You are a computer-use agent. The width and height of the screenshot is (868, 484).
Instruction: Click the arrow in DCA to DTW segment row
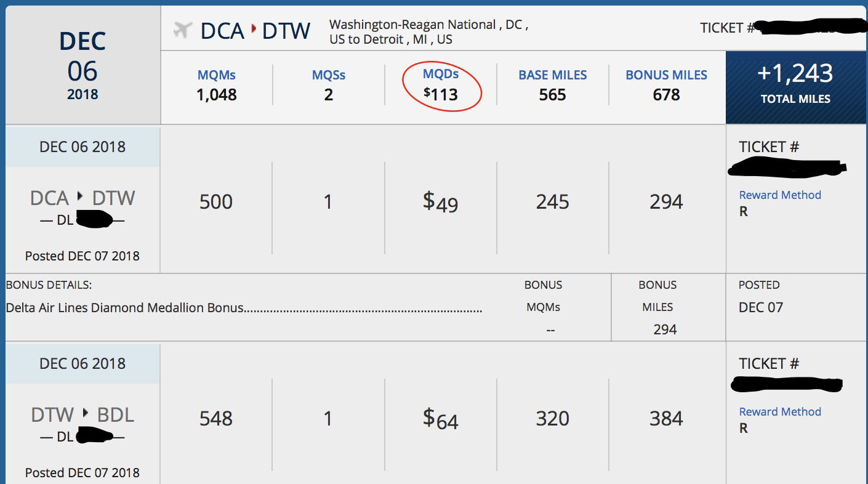pos(80,196)
